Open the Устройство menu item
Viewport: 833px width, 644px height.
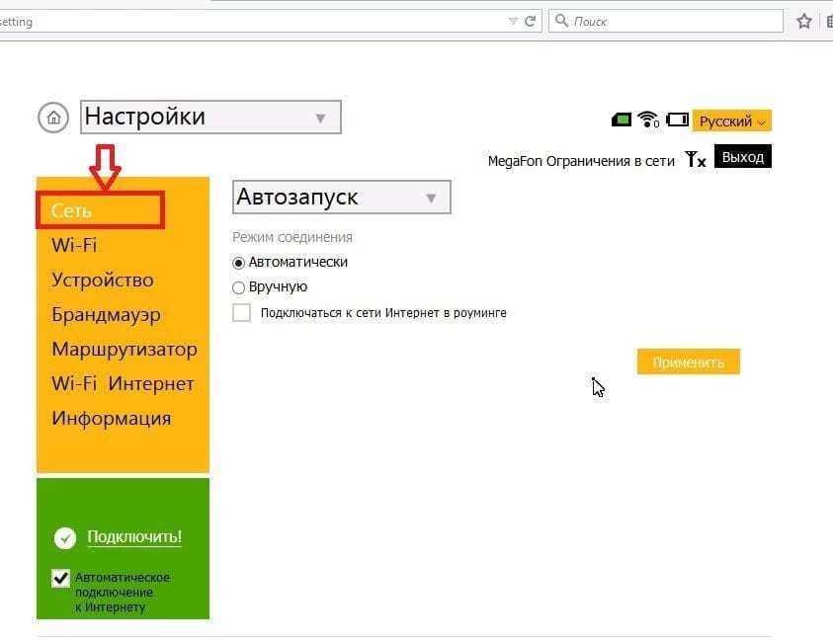103,281
